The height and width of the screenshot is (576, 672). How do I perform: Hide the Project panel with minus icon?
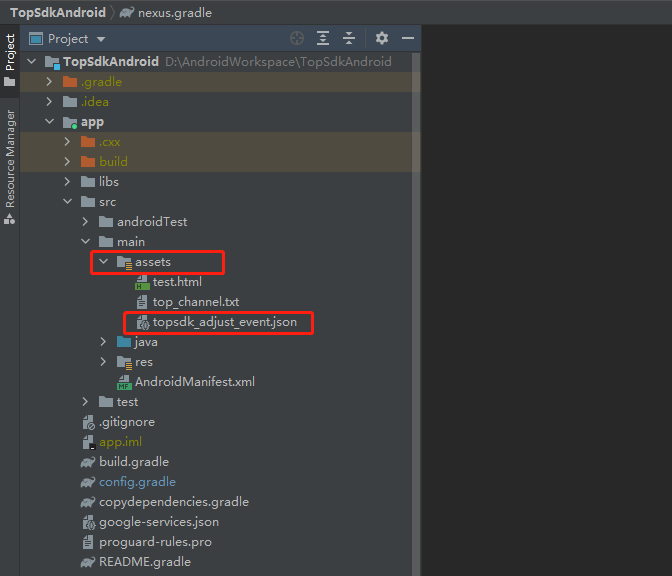408,38
